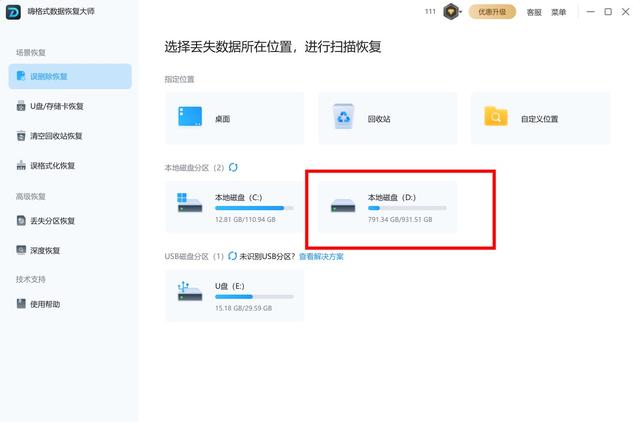The height and width of the screenshot is (422, 640).
Task: Close the application window
Action: coord(625,12)
